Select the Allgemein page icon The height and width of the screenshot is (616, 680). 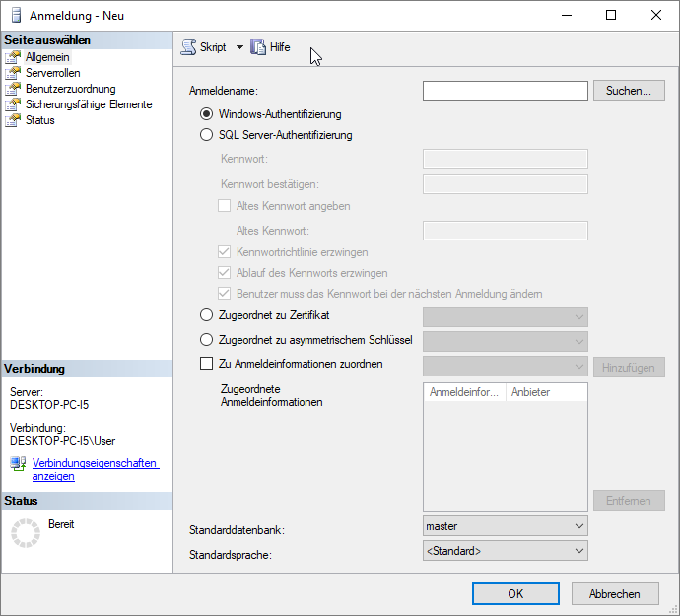pos(13,57)
